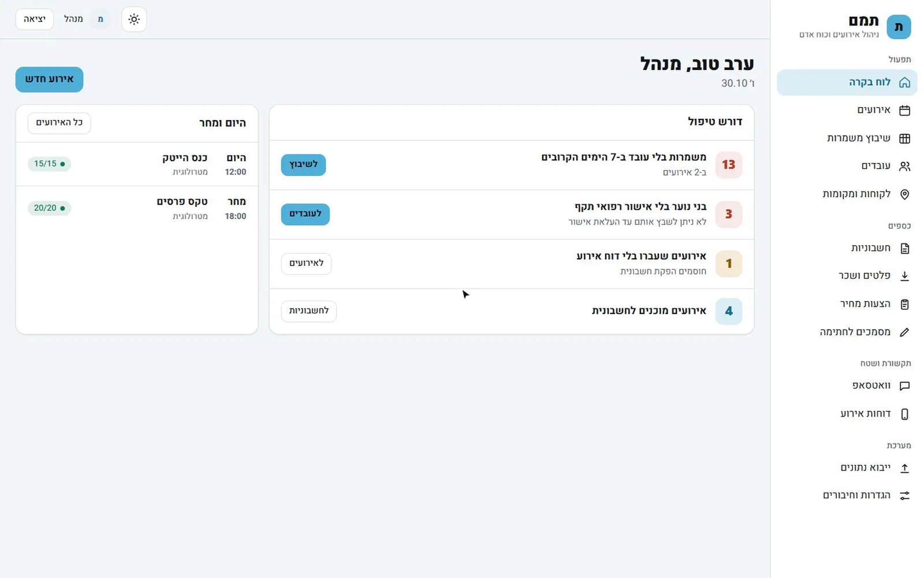The image size is (924, 578).
Task: Open עובדים page in sidebar
Action: click(847, 166)
